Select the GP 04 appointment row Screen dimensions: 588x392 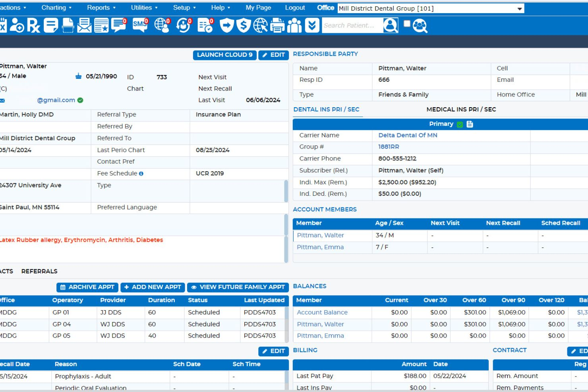pyautogui.click(x=142, y=324)
